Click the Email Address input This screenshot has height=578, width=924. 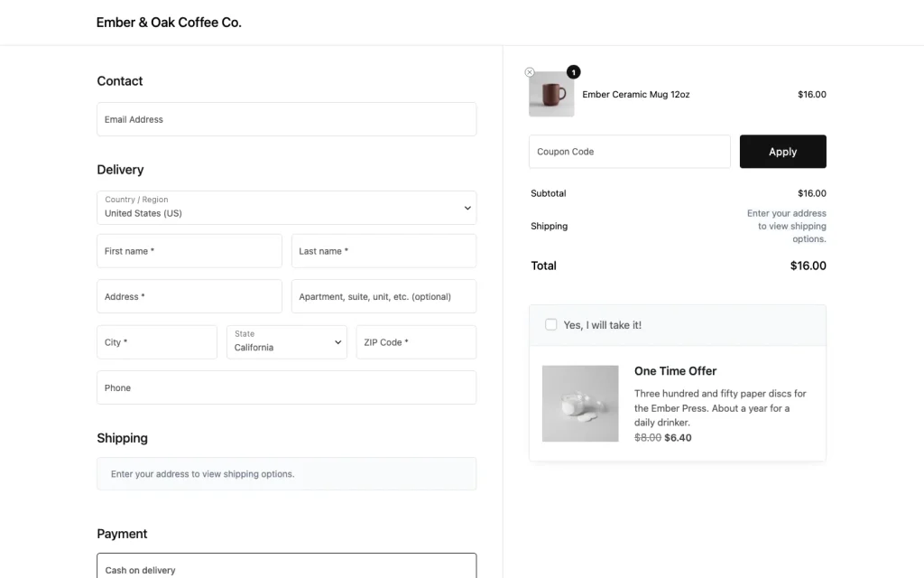(x=286, y=119)
